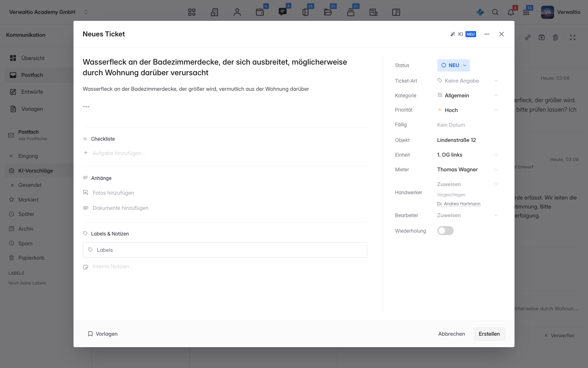Open the Verwaltio Academy GmbH company switcher
This screenshot has width=588, height=368.
coord(49,12)
